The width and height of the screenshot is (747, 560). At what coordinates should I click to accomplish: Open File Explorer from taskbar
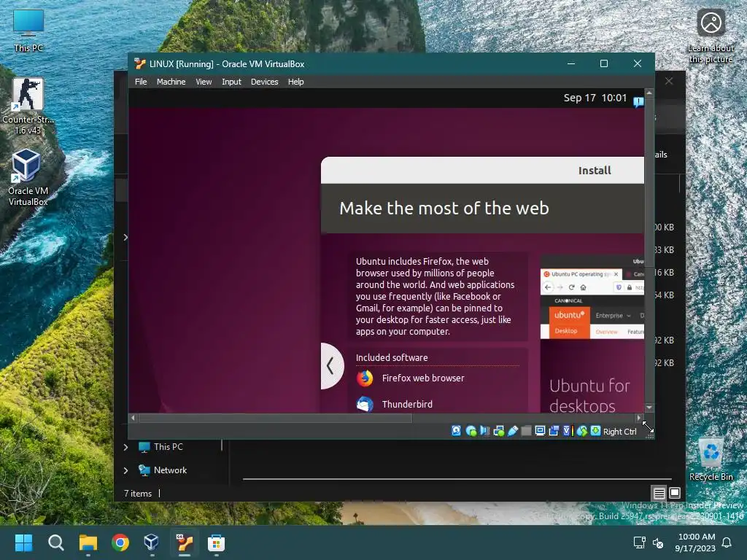pos(88,542)
